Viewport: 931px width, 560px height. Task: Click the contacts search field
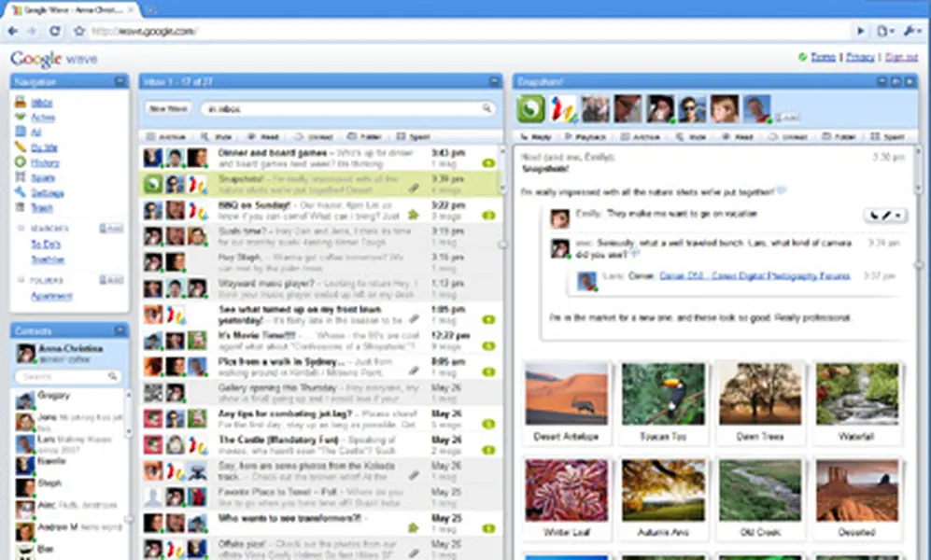(69, 376)
